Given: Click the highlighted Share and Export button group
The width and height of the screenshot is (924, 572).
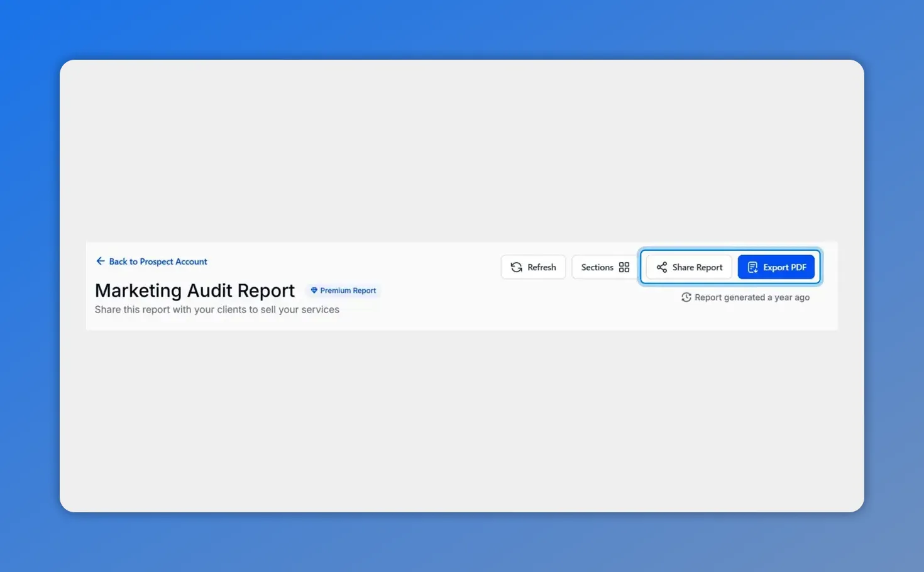Looking at the screenshot, I should tap(730, 267).
